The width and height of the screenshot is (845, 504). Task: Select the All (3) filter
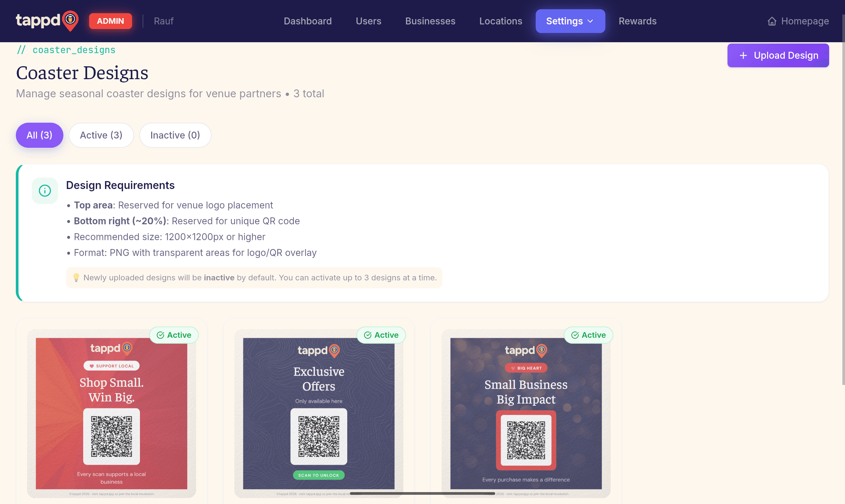tap(39, 135)
